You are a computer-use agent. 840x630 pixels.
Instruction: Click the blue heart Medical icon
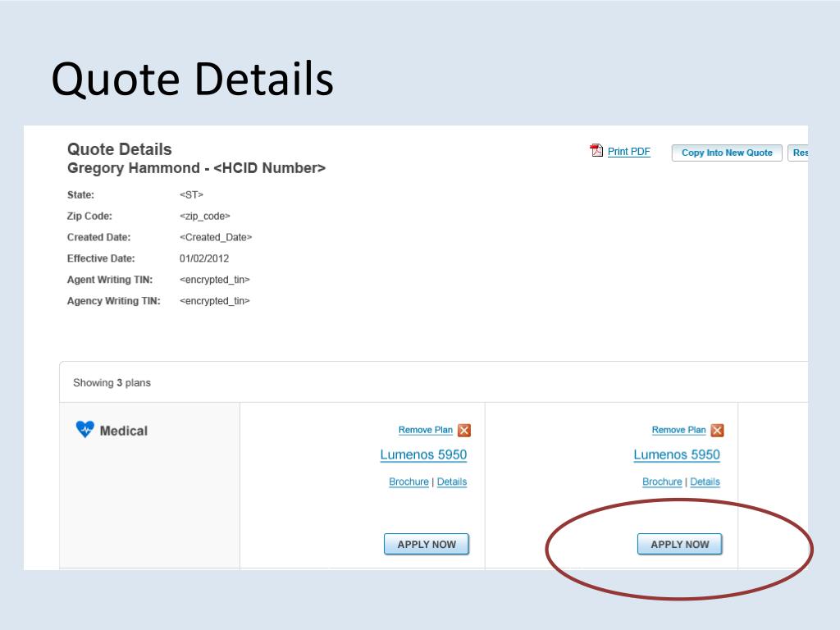[84, 429]
